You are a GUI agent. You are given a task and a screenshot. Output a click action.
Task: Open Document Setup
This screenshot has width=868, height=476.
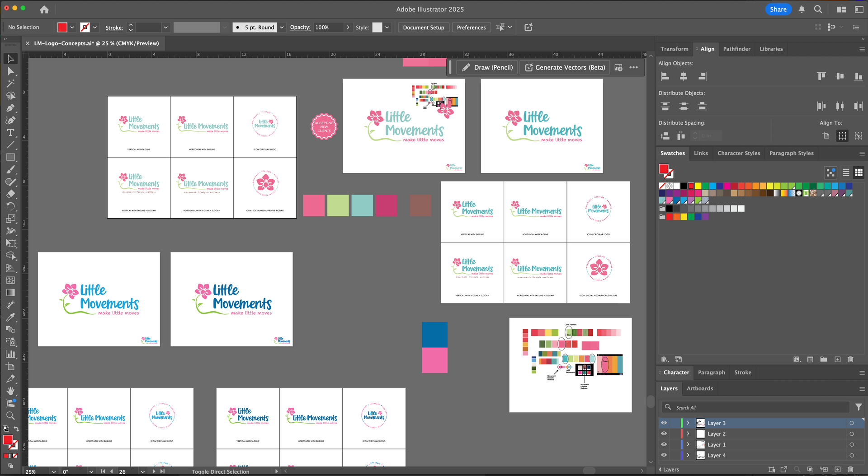424,28
